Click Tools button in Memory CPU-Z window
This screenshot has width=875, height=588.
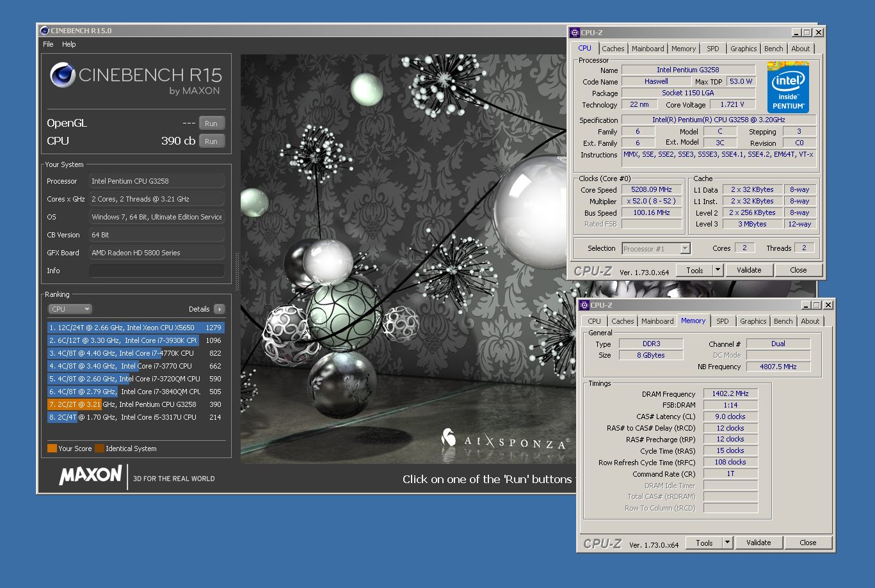[x=704, y=543]
